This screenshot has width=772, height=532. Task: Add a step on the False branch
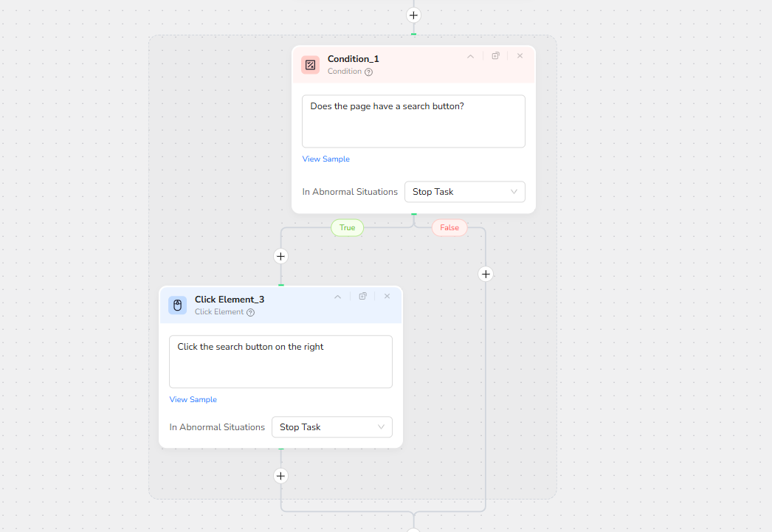point(486,274)
